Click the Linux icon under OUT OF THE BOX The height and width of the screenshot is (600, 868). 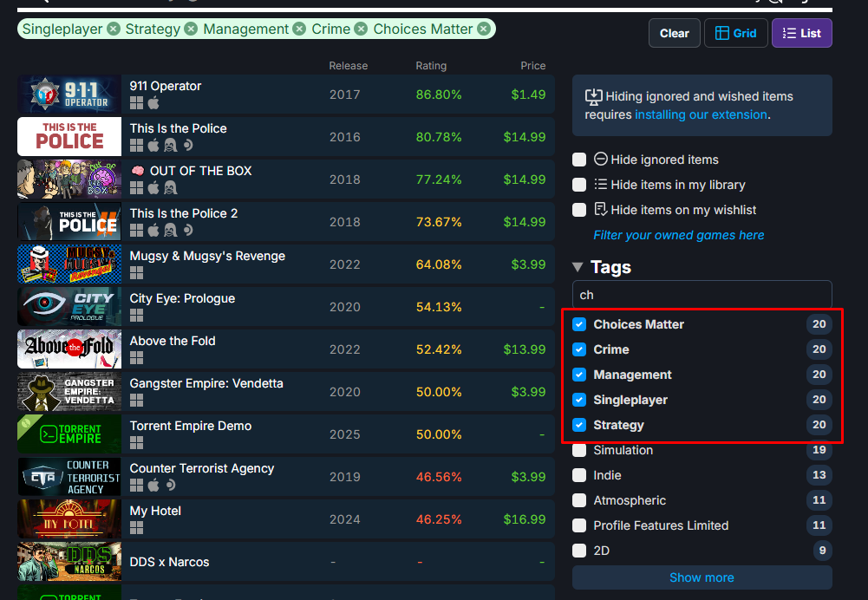(x=171, y=187)
